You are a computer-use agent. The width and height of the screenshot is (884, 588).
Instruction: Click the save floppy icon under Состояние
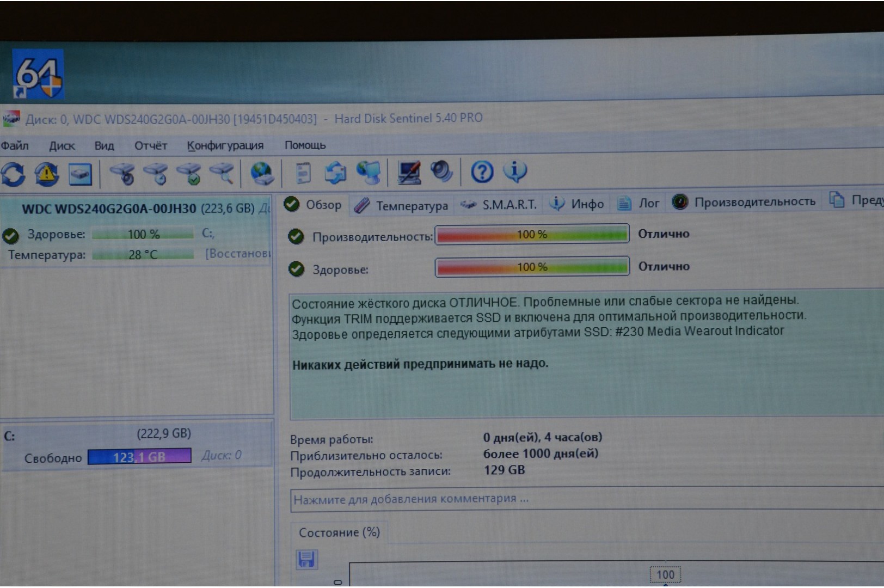(x=306, y=559)
